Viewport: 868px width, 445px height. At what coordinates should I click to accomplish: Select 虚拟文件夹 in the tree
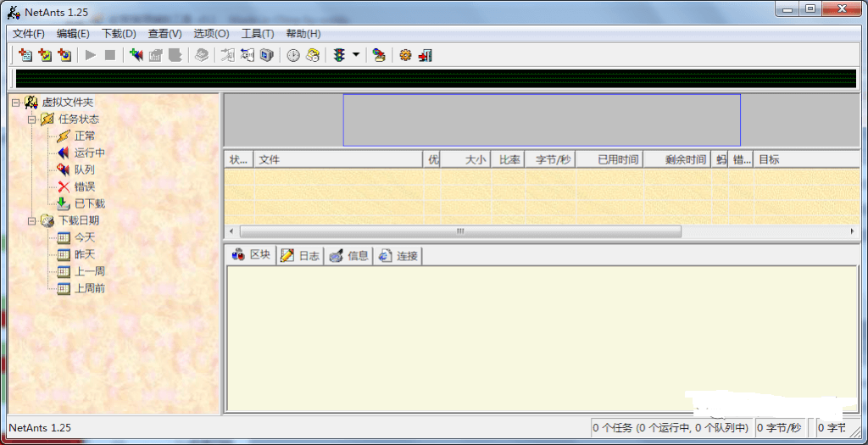pyautogui.click(x=68, y=103)
